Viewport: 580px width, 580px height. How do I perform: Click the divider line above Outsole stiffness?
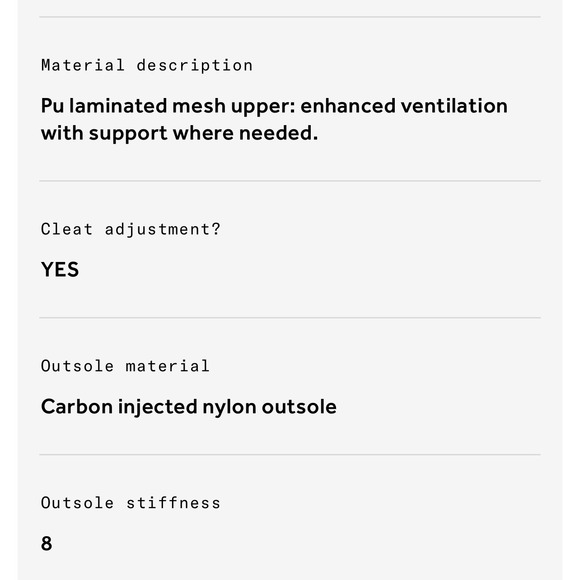[290, 455]
